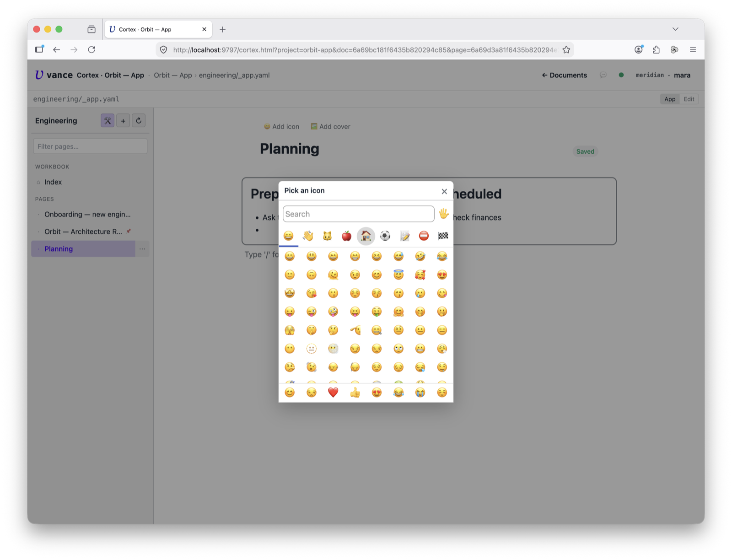Switch to the cat face Animals category

click(327, 236)
